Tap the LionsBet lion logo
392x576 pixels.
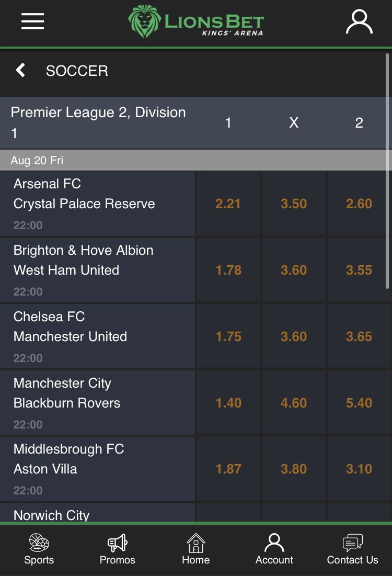pos(144,21)
